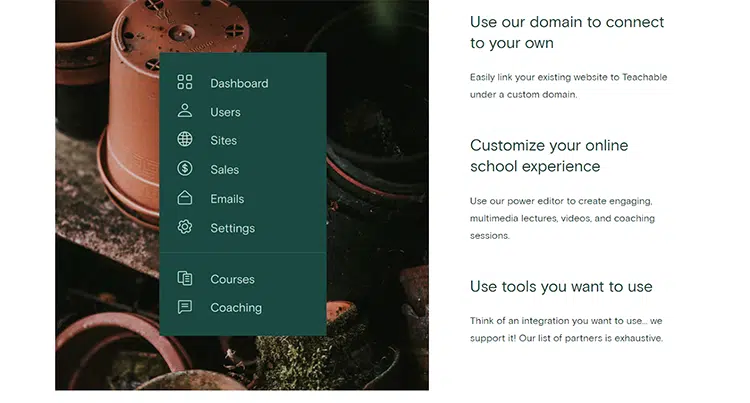The height and width of the screenshot is (403, 750).
Task: Click the paragraph about the list of partners
Action: [567, 329]
